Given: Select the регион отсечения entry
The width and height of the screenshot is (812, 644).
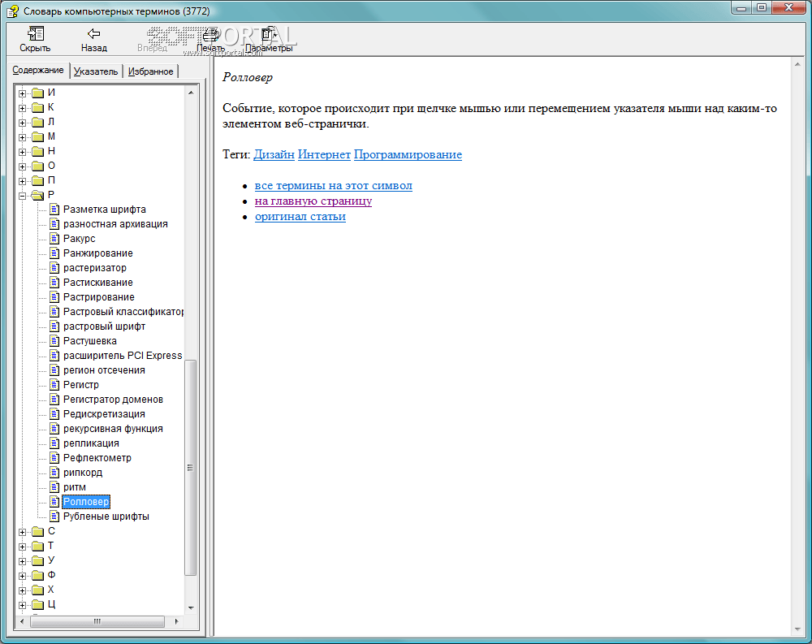Looking at the screenshot, I should pyautogui.click(x=104, y=370).
